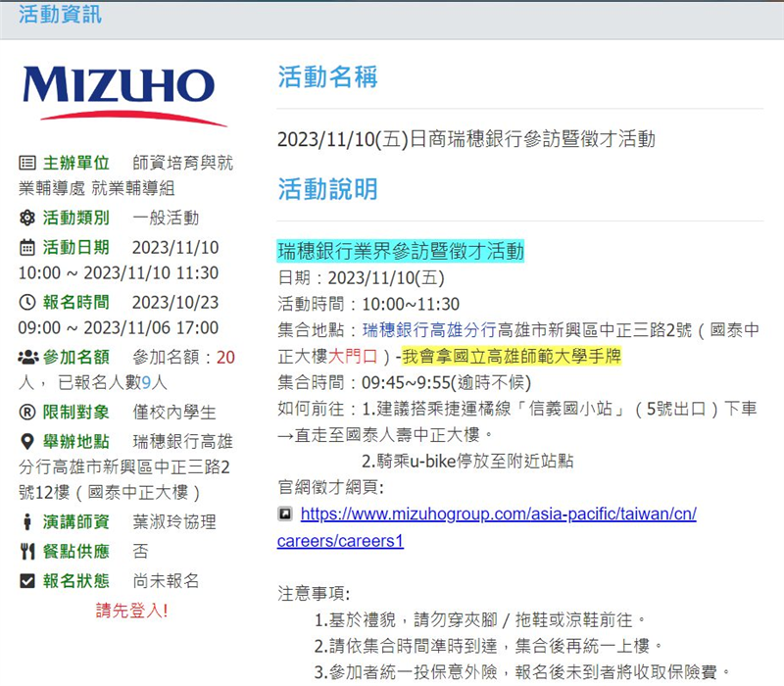Viewport: 784px width, 686px height.
Task: Click the 演講師資 label
Action: (76, 521)
